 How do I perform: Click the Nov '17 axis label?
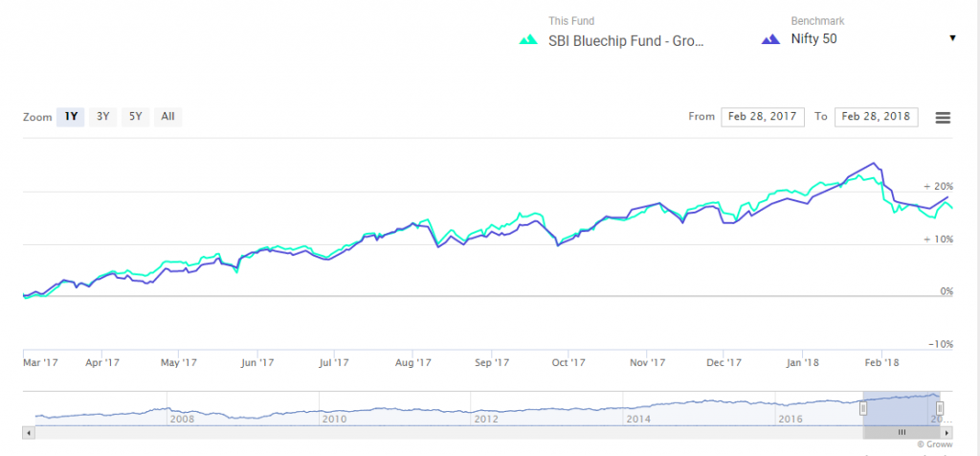point(647,362)
